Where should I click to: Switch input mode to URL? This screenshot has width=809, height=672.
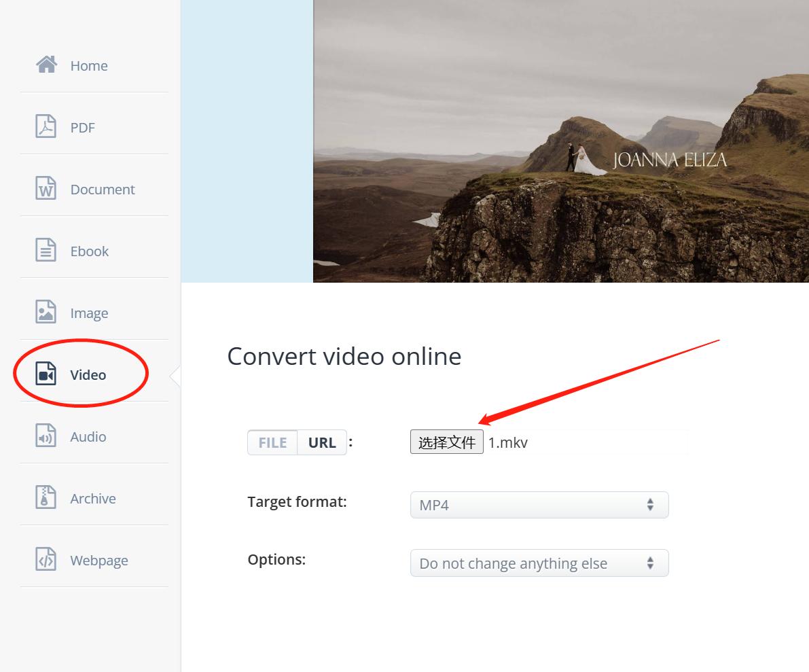click(322, 442)
